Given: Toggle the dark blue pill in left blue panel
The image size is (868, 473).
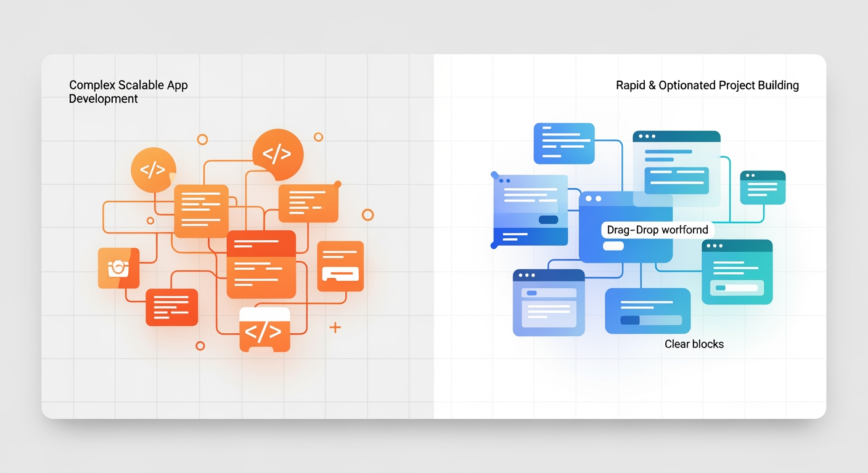Looking at the screenshot, I should pos(547,220).
